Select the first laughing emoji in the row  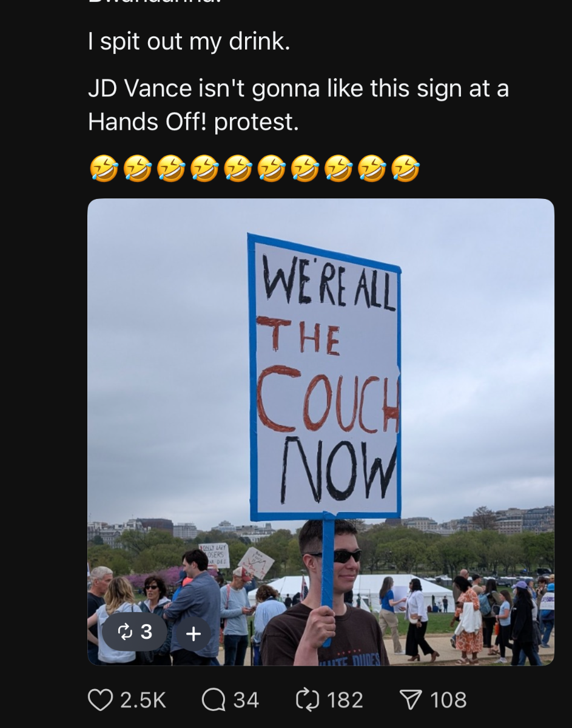coord(104,168)
